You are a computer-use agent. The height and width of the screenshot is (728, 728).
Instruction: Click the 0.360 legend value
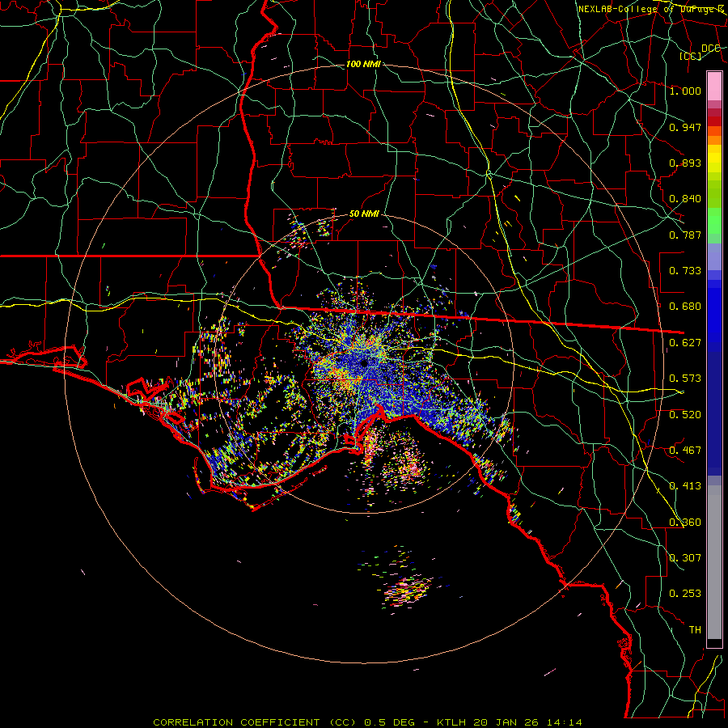coord(685,523)
